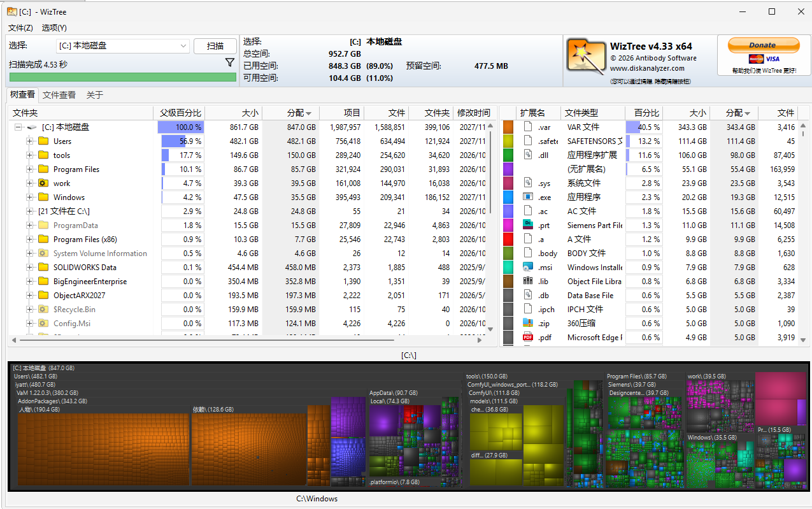The width and height of the screenshot is (812, 509).
Task: Click the .var file type icon
Action: click(x=527, y=126)
